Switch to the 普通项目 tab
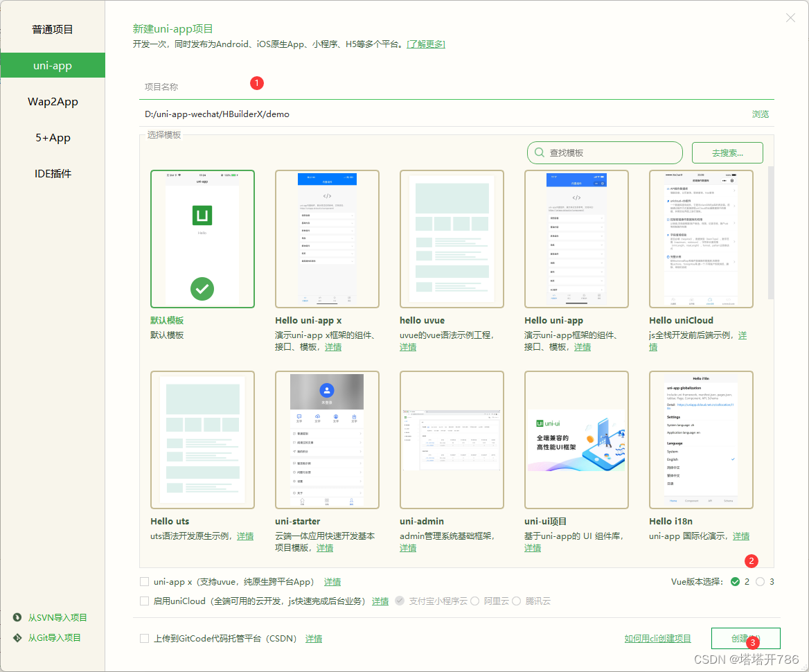 click(x=52, y=29)
